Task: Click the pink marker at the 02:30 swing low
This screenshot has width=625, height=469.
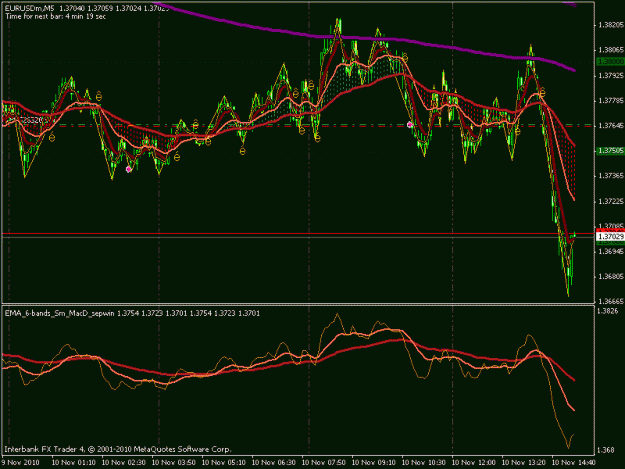Action: click(x=128, y=169)
